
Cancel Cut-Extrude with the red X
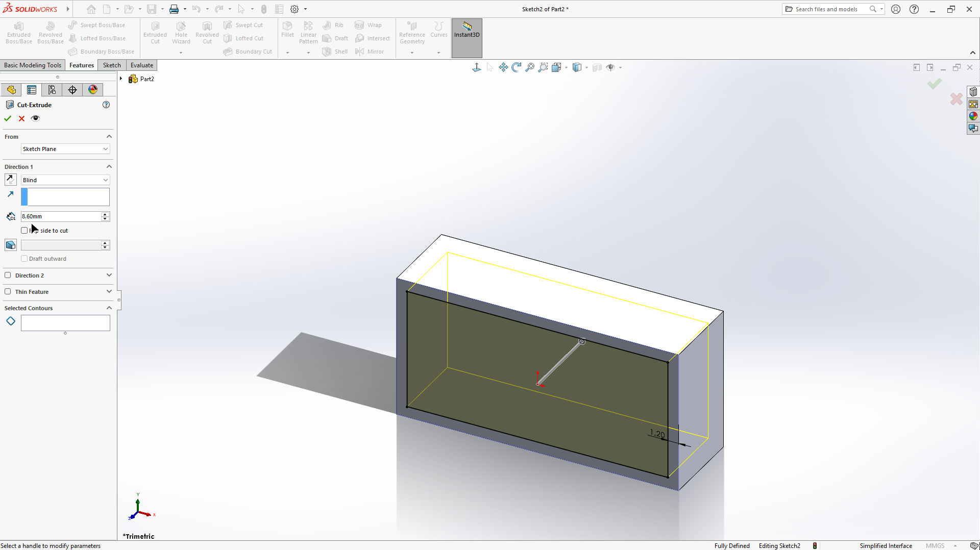click(x=21, y=118)
